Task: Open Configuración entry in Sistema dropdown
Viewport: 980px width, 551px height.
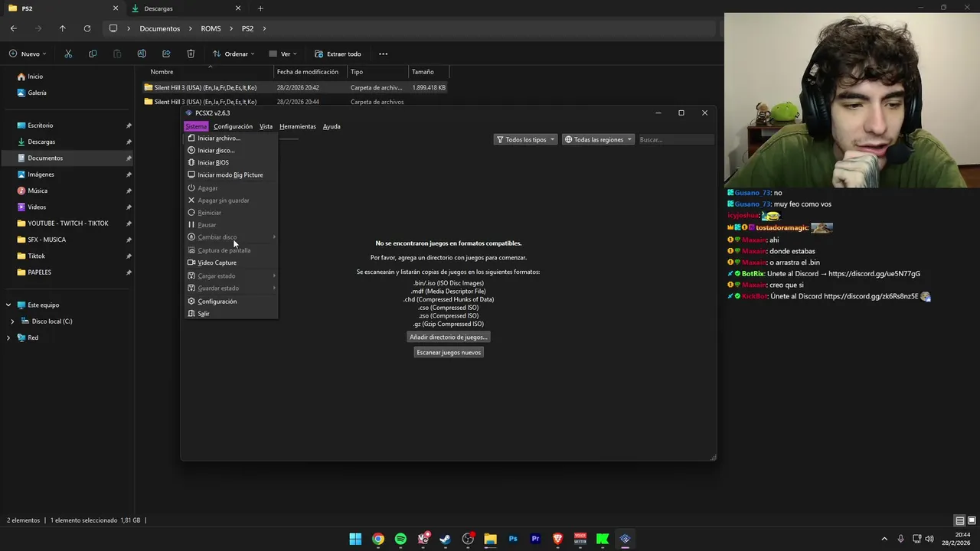Action: tap(231, 302)
